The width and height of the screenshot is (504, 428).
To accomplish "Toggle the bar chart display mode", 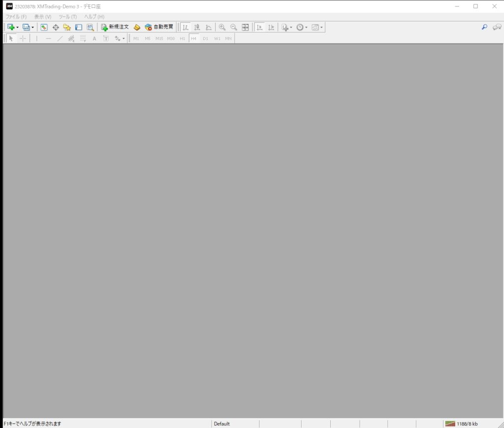I will coord(186,27).
